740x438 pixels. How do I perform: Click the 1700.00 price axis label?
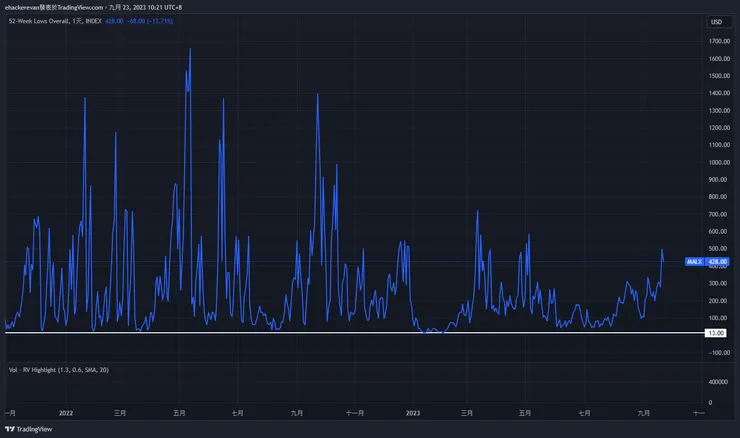[719, 41]
